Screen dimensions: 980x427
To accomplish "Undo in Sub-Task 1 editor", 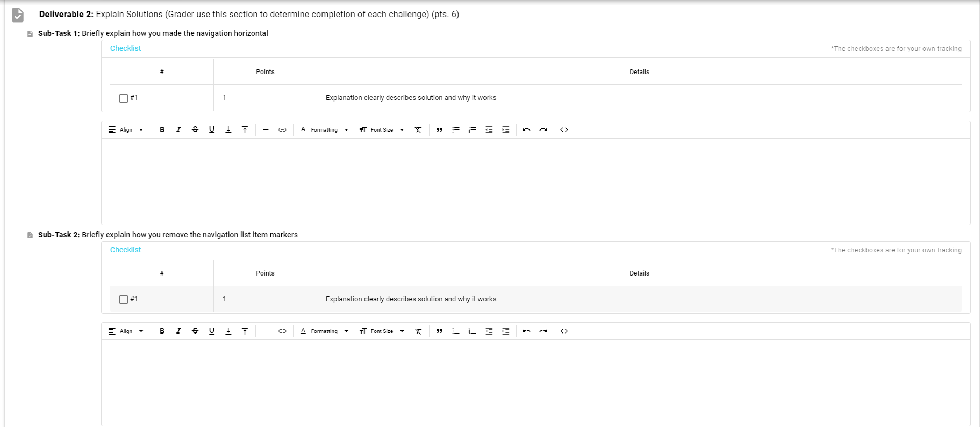I will [526, 129].
